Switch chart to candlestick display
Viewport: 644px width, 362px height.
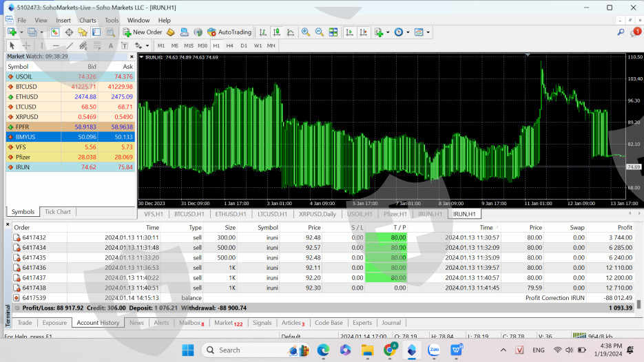tap(276, 32)
